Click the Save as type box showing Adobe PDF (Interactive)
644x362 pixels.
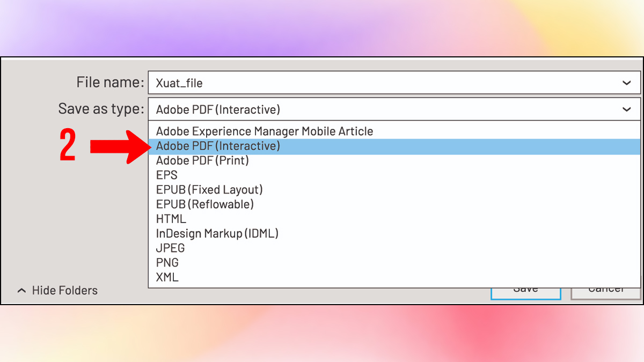point(394,109)
